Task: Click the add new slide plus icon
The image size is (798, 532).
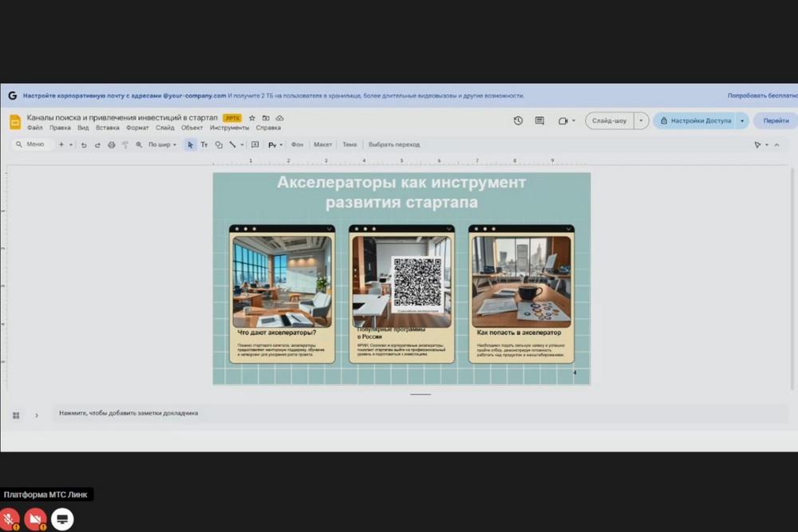Action: (61, 144)
